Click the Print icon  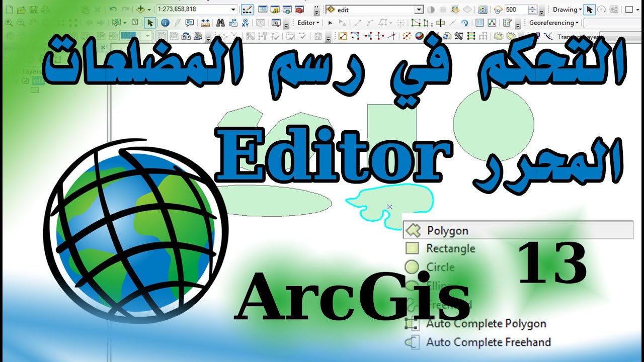46,10
